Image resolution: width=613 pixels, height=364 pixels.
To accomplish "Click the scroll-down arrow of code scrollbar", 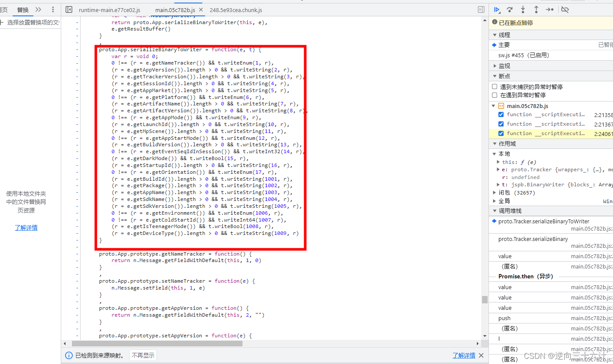I will point(485,336).
